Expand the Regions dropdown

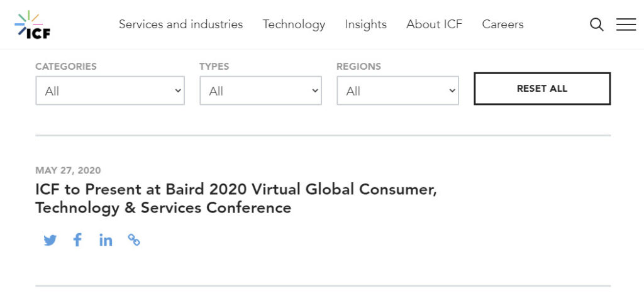click(x=397, y=90)
